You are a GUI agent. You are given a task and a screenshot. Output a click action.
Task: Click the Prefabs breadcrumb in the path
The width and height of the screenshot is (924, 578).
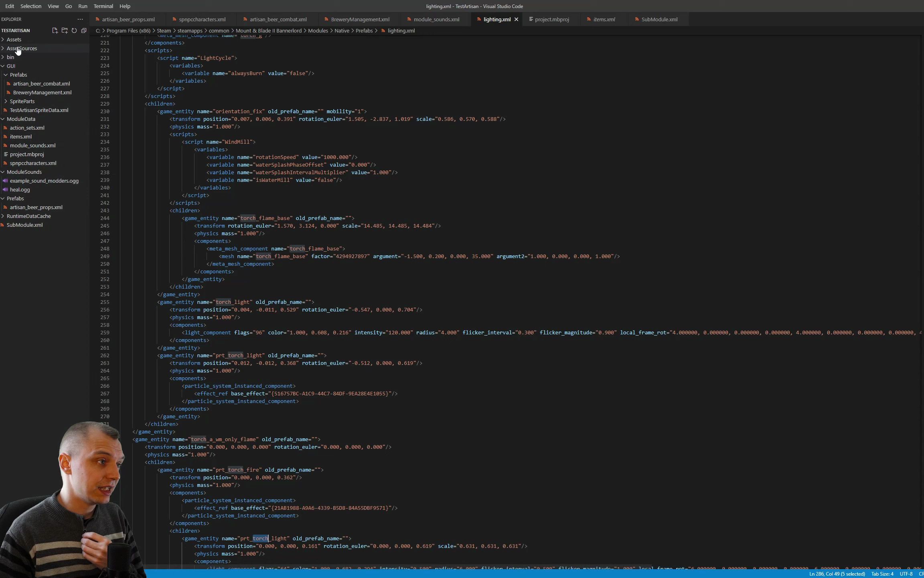coord(364,31)
